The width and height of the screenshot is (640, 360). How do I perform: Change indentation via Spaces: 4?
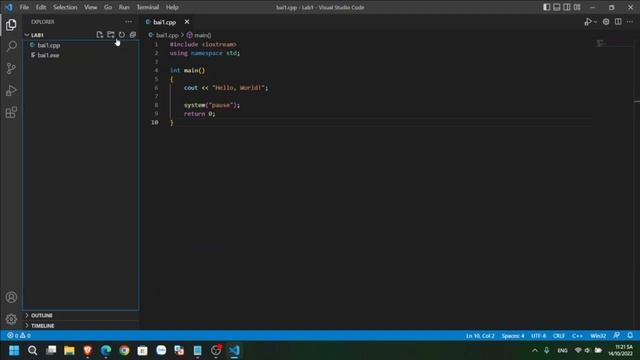(513, 336)
